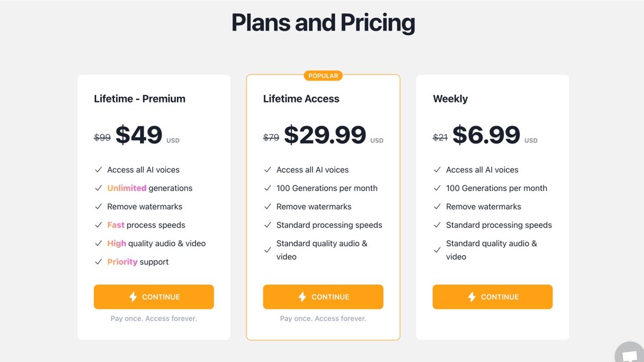Click Continue button under Lifetime Access
Viewport: 644px width, 362px height.
(x=323, y=297)
